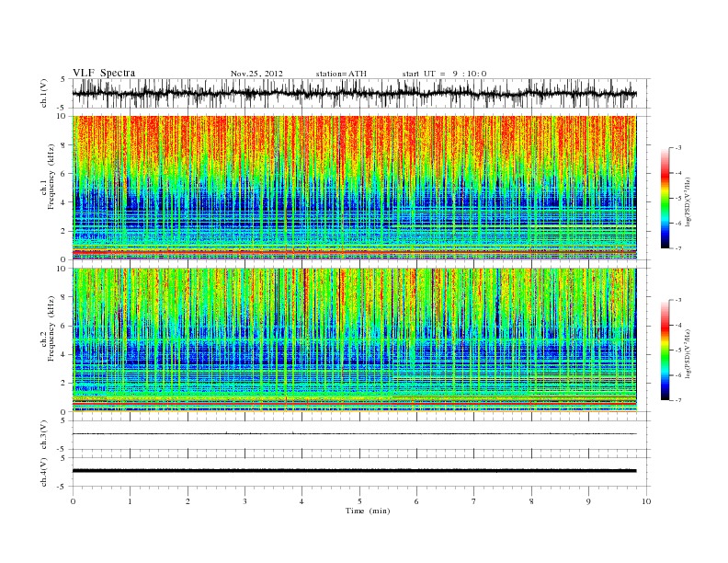Select the date text "Nov.25, 2012"
Screen dimensions: 728x563
pos(256,74)
